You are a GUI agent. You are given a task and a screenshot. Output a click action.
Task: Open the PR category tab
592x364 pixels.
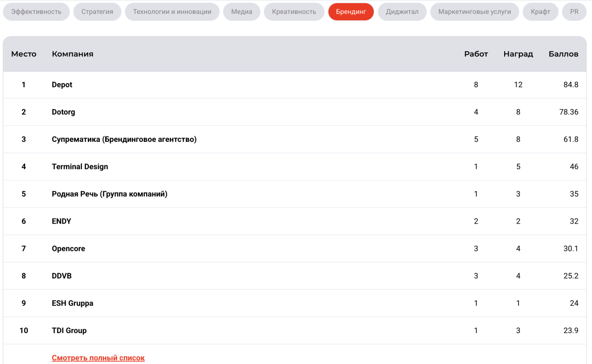point(574,12)
